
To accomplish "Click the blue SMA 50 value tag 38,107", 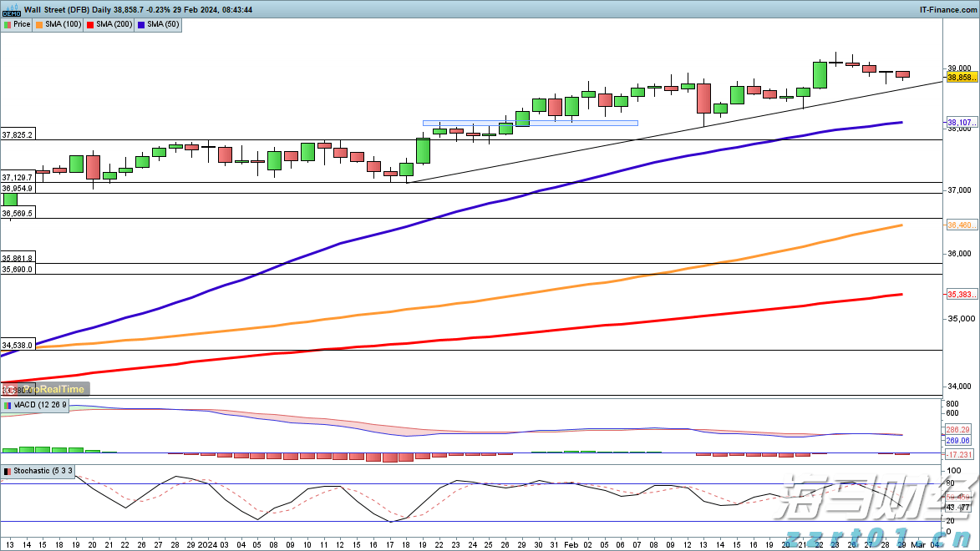I will [959, 123].
